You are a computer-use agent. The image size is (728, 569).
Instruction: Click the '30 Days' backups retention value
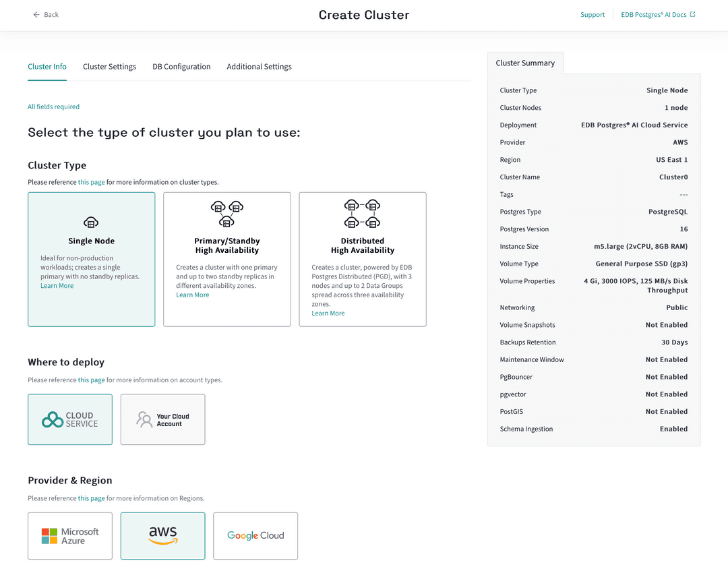[675, 342]
